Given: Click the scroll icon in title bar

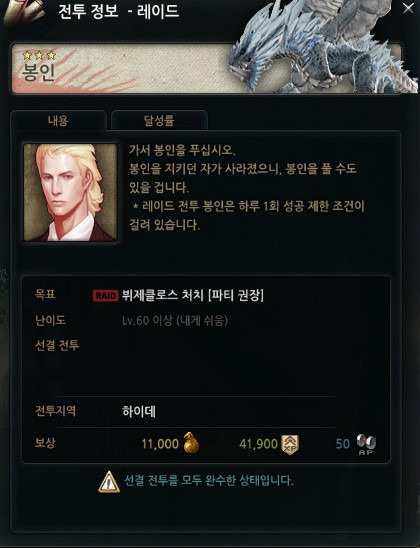Looking at the screenshot, I should (24, 12).
